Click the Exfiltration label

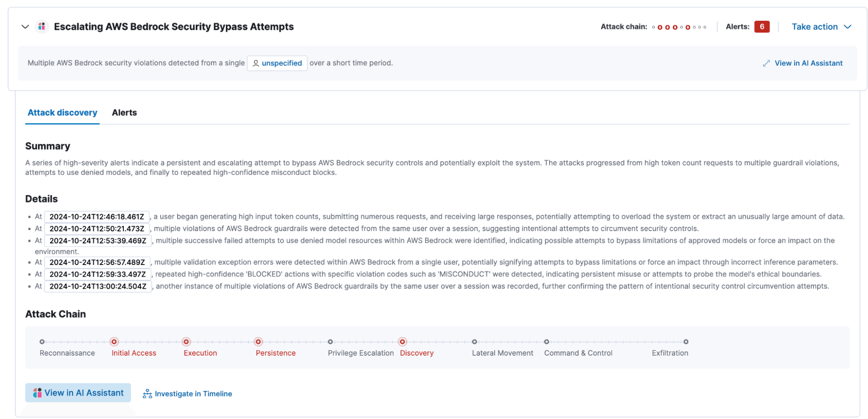point(670,353)
